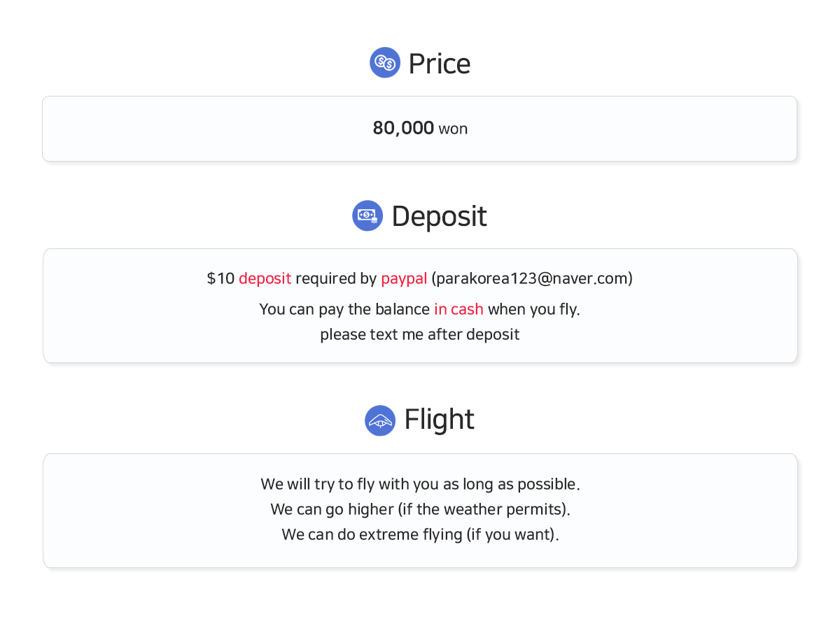Click the Deposit section heading
The width and height of the screenshot is (840, 631).
[439, 216]
